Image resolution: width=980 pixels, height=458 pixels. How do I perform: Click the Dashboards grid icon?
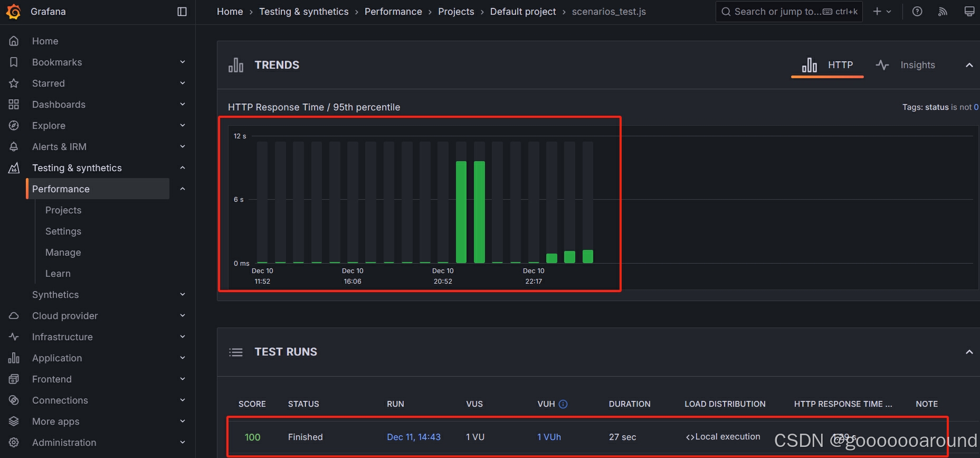point(14,104)
